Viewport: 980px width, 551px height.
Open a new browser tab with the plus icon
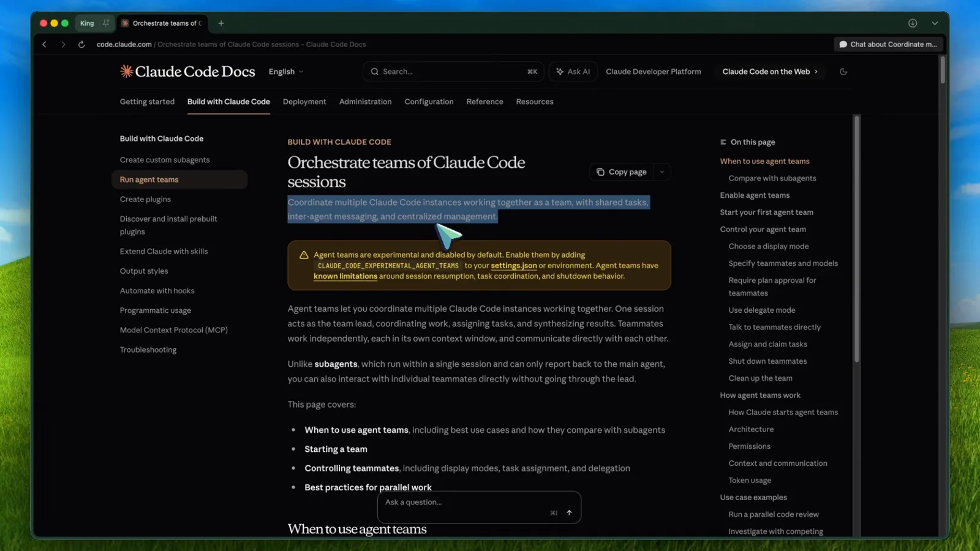tap(221, 23)
